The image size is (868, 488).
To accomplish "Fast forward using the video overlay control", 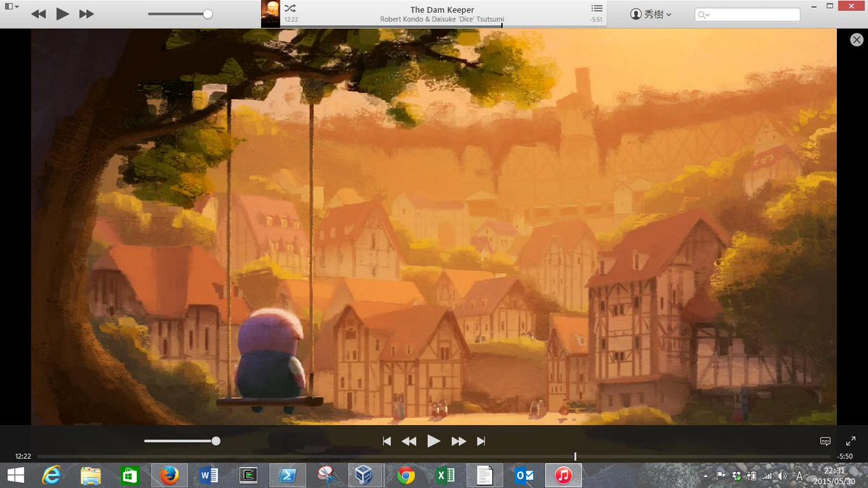I will (459, 441).
